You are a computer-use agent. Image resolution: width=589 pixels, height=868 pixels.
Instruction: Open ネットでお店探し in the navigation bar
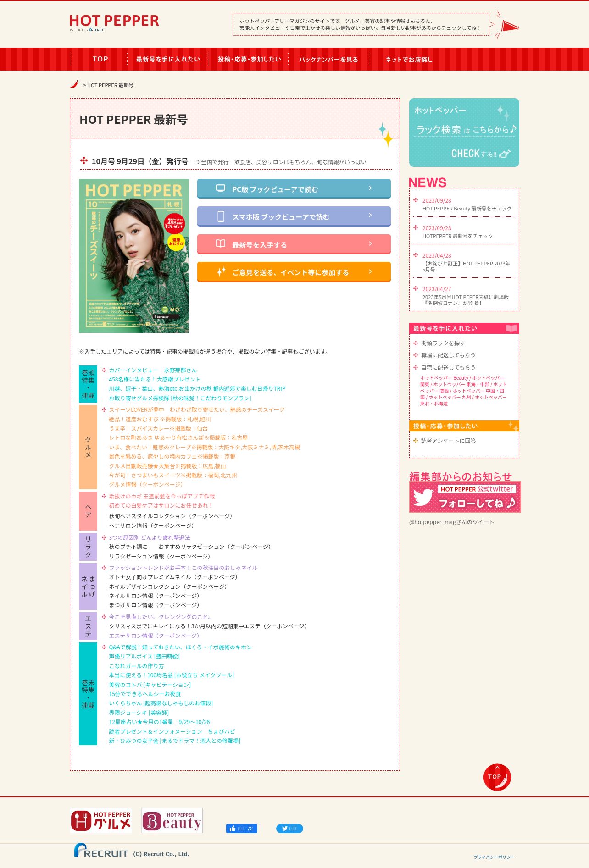point(409,59)
